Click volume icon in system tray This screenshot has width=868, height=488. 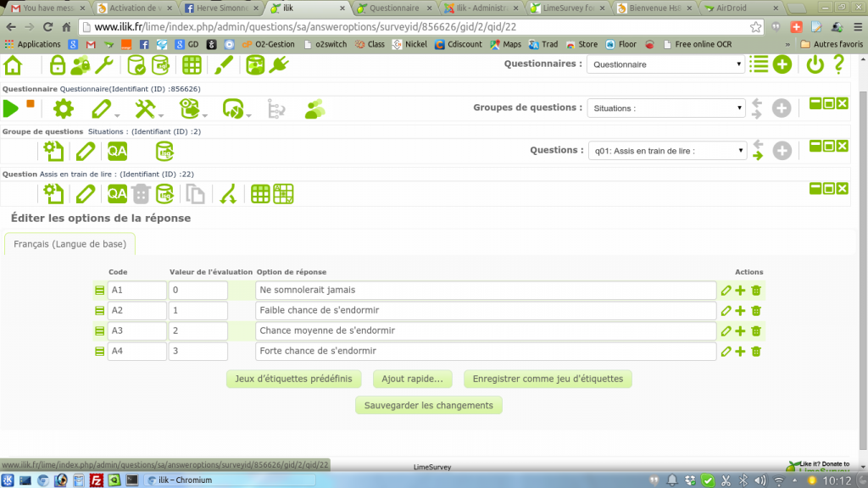point(760,481)
